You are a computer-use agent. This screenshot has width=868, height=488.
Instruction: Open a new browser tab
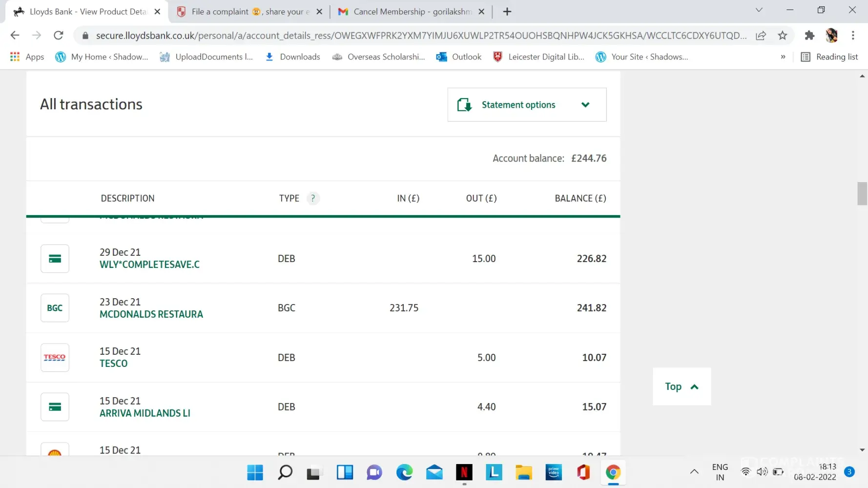click(507, 12)
